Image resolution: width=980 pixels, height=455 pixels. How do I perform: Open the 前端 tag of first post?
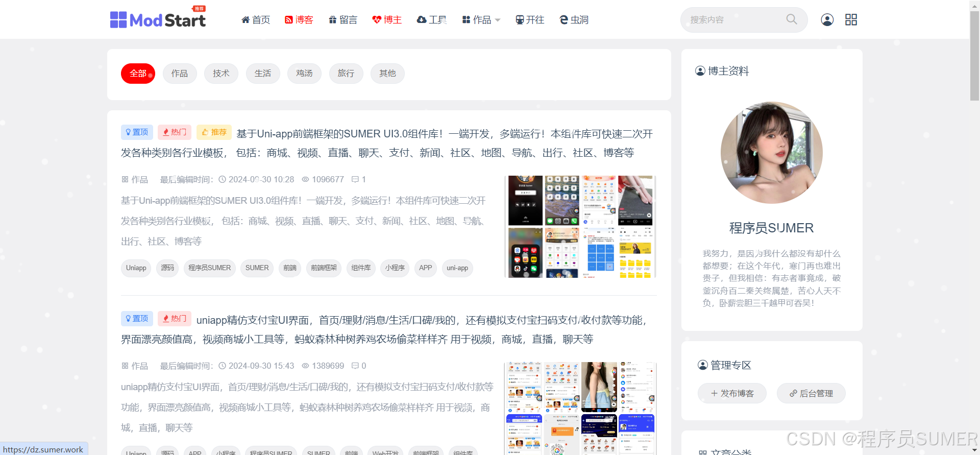pyautogui.click(x=290, y=268)
